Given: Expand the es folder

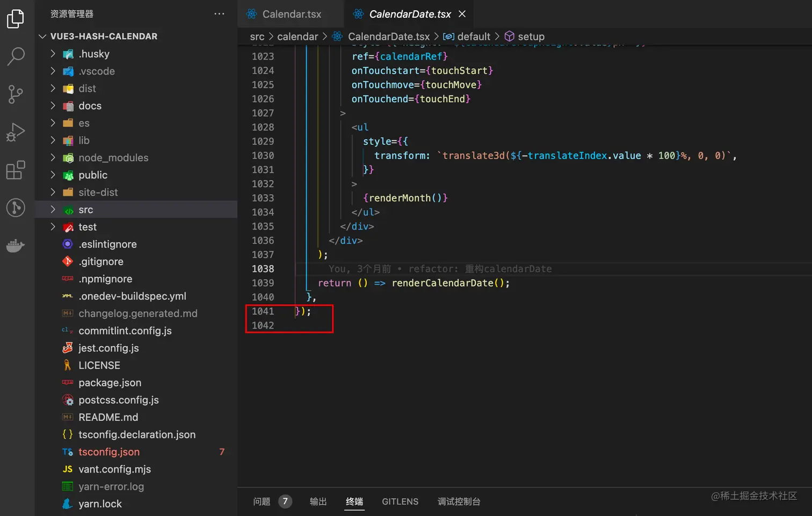Looking at the screenshot, I should pyautogui.click(x=136, y=123).
